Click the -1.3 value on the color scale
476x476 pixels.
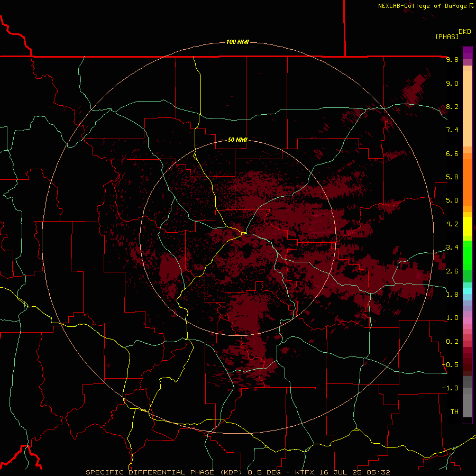[451, 388]
